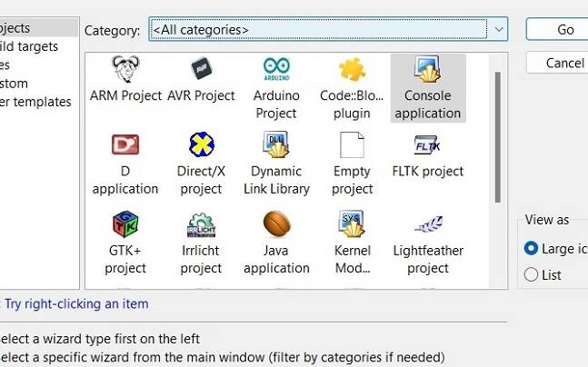
Task: Choose the Direct/X project icon
Action: click(x=202, y=144)
